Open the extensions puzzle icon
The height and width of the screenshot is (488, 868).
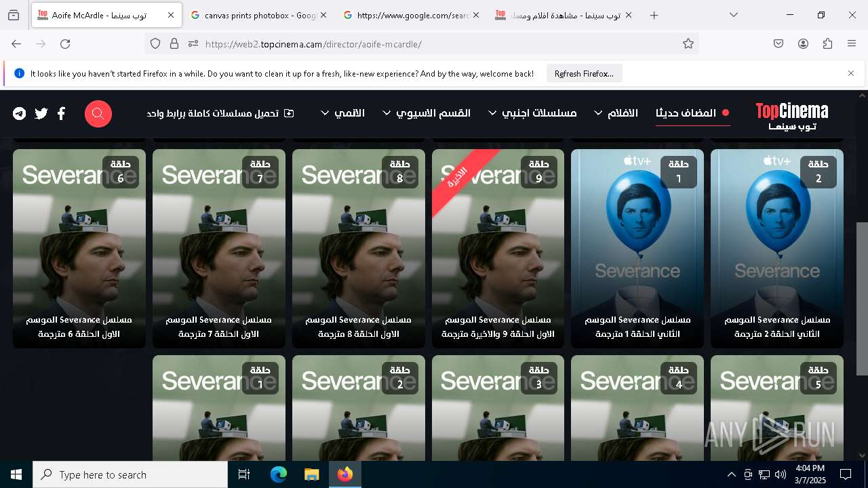coord(827,44)
